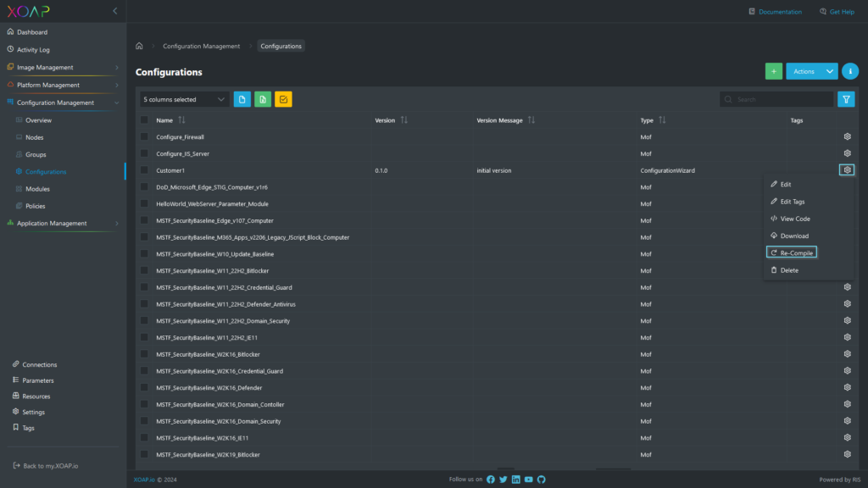The height and width of the screenshot is (488, 868).
Task: Open Resources in sidebar
Action: tap(36, 396)
